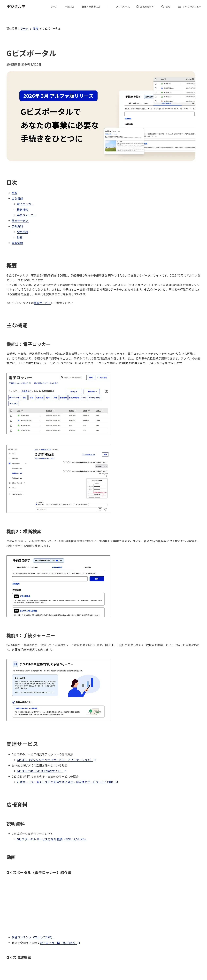Jump to 広報資料 from the table of contents
This screenshot has height=980, width=207.
coord(17,226)
